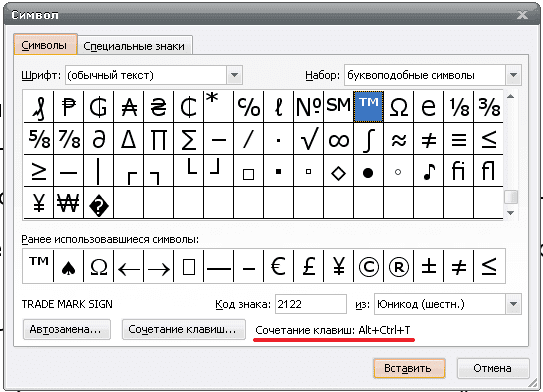Cancel with the Отмена button
The image size is (543, 392).
pyautogui.click(x=493, y=368)
